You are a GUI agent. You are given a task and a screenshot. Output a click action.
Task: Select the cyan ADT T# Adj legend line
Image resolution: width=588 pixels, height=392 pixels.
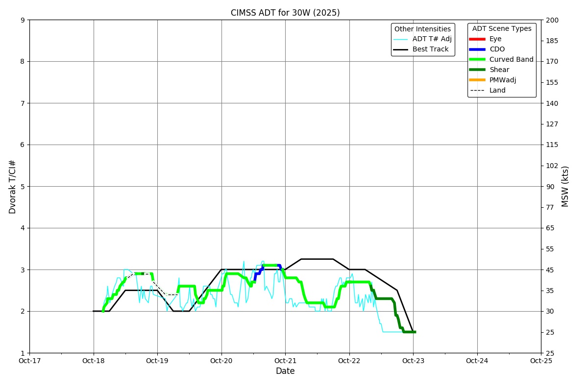[x=400, y=39]
